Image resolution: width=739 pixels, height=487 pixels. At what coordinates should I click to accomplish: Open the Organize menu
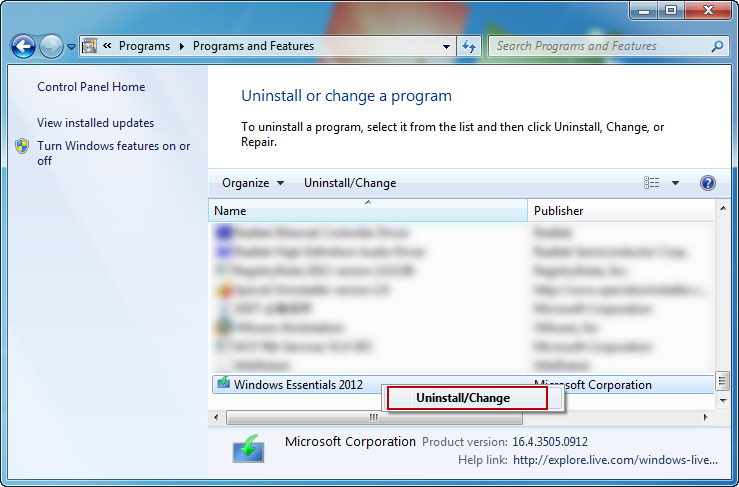253,183
